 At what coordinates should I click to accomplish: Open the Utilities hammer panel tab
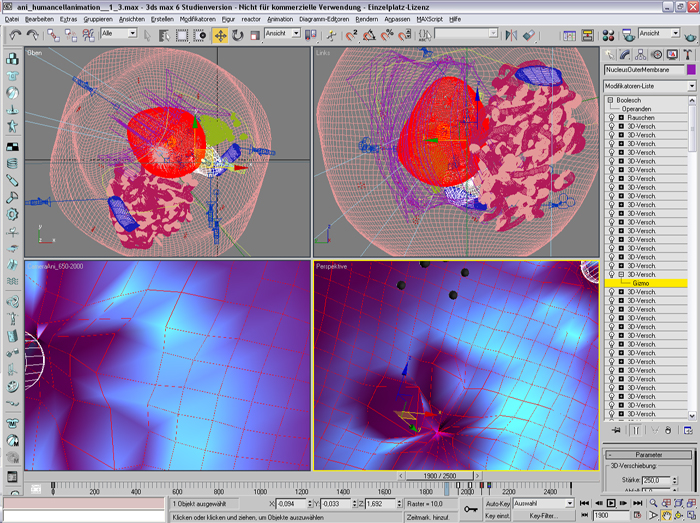[685, 54]
